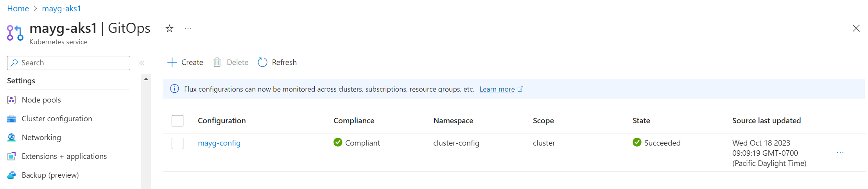Toggle the select-all configurations checkbox
The height and width of the screenshot is (189, 868).
click(x=178, y=121)
